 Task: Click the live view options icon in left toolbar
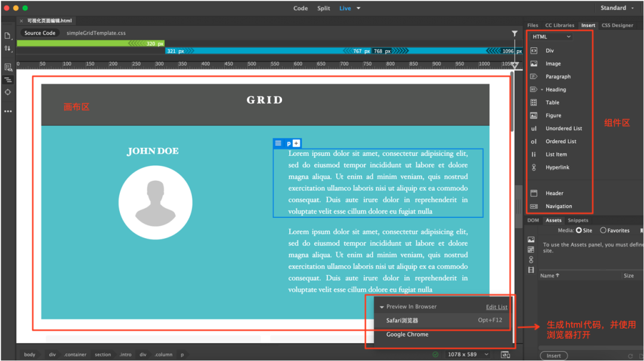tap(8, 67)
